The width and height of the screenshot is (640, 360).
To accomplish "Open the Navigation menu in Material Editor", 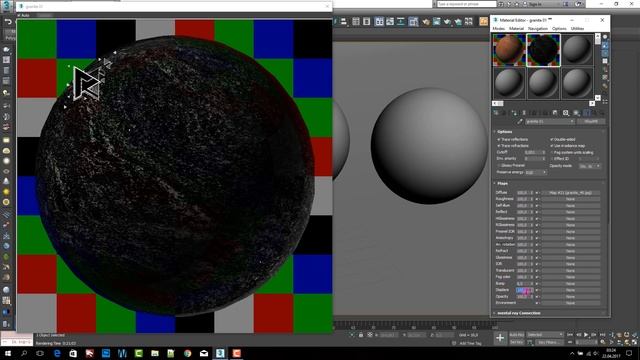I will [x=538, y=29].
